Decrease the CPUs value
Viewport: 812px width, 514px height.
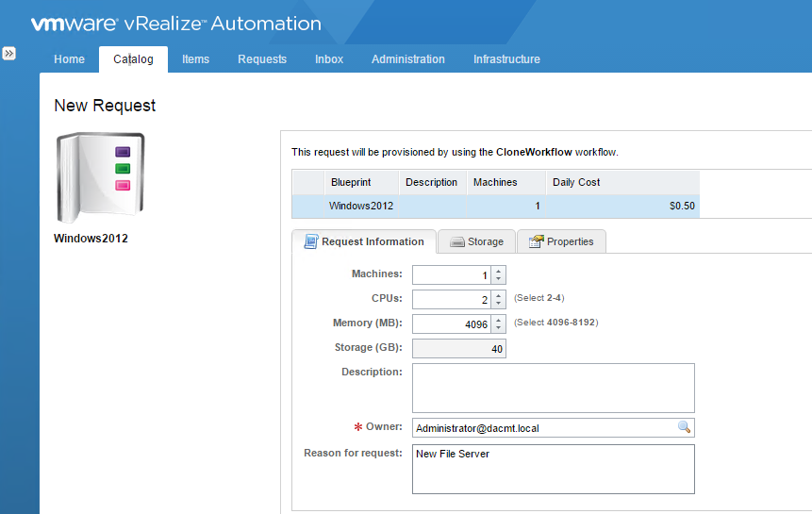[x=498, y=304]
